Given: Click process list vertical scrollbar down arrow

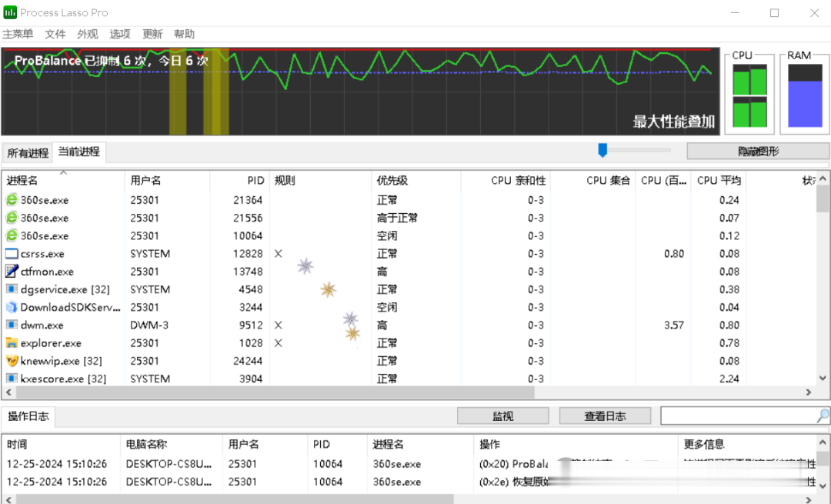Looking at the screenshot, I should (x=823, y=378).
